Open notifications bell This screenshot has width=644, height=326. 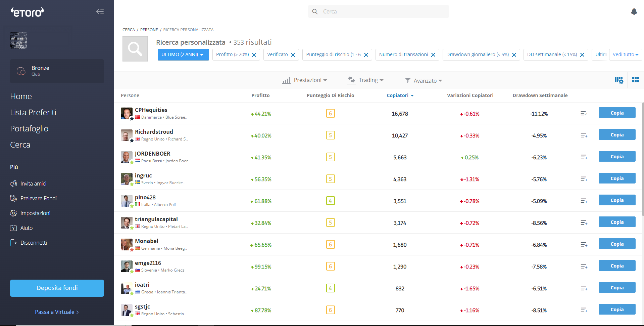pyautogui.click(x=634, y=11)
